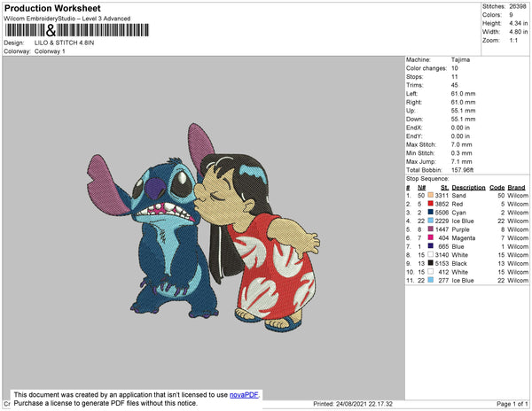532x411 pixels.
Task: Select the 'Min Stitch:' value '0.3 mm'
Action: (x=461, y=153)
